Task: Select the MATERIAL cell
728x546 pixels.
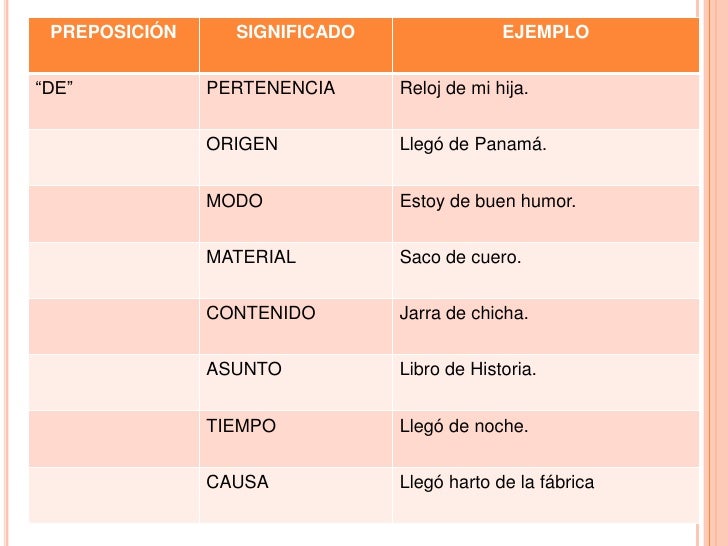Action: (x=296, y=270)
